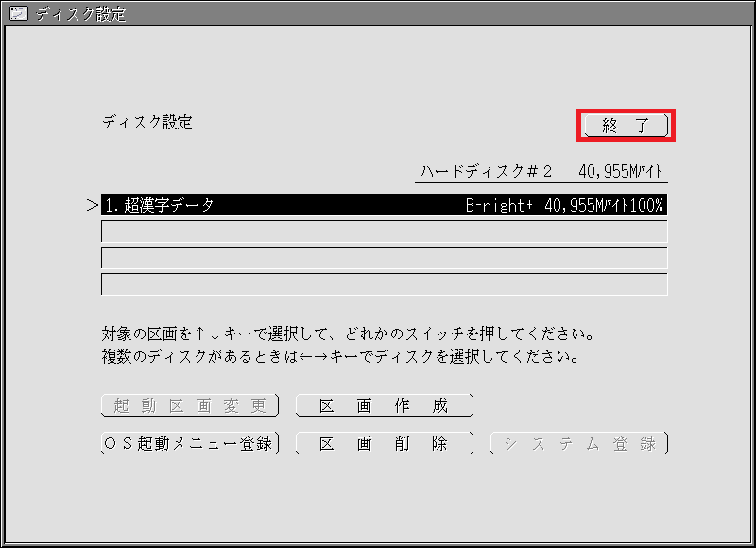
Task: Click the 100% usage value in partition 1
Action: [647, 205]
